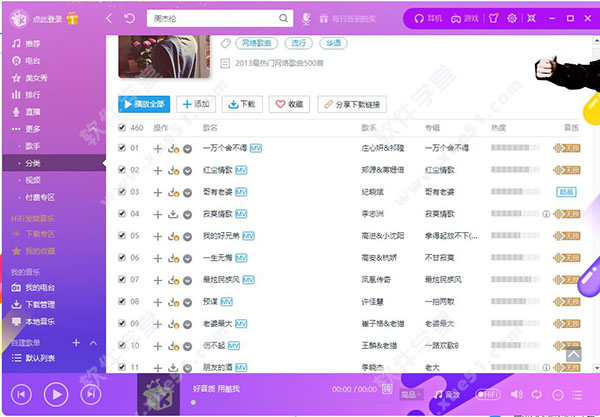The height and width of the screenshot is (417, 600).
Task: Click the plus icon on row 01
Action: pyautogui.click(x=158, y=149)
